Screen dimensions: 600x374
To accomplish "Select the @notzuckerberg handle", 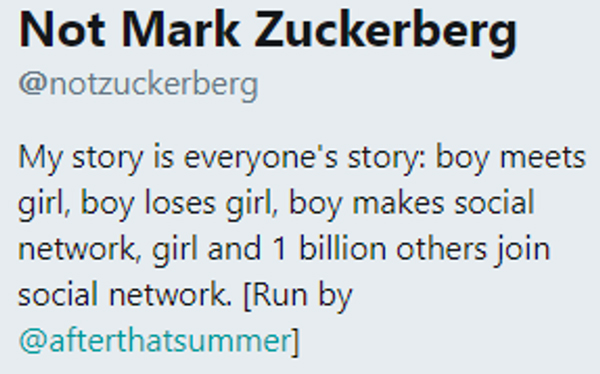I will click(139, 85).
